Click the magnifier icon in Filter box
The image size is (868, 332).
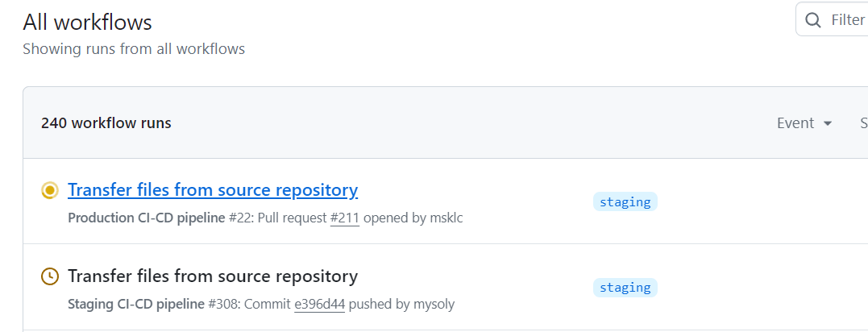[812, 20]
